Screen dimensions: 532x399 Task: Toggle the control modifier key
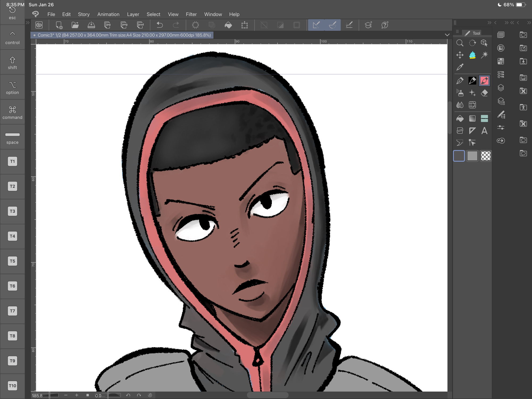12,38
